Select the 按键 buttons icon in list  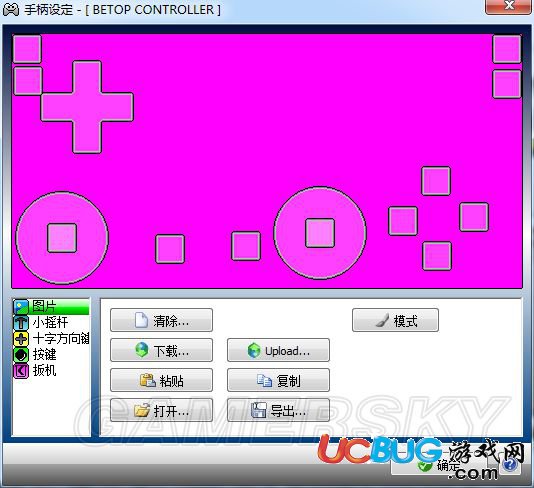tap(21, 355)
